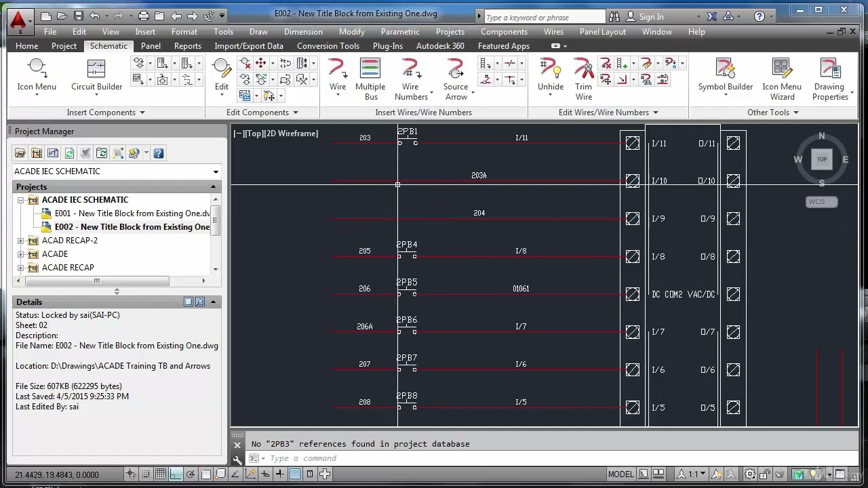The image size is (868, 488).
Task: Click the Autodesk Exchange X icon
Action: tap(712, 16)
